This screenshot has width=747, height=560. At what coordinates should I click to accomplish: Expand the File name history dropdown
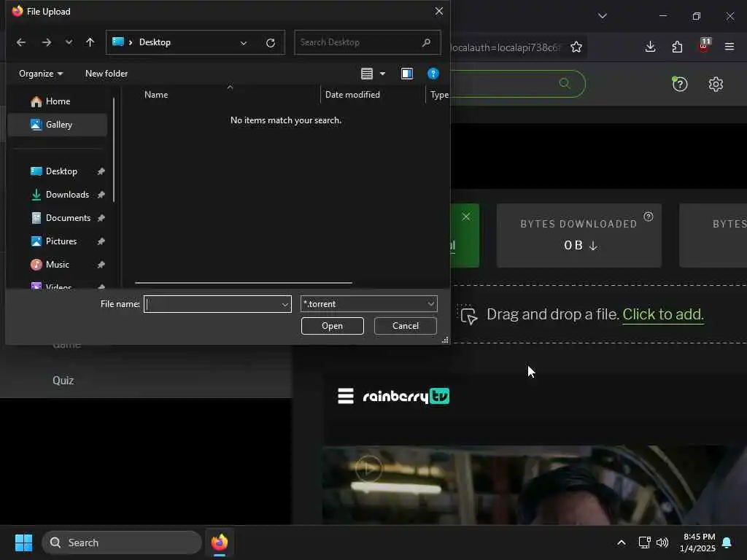(285, 304)
